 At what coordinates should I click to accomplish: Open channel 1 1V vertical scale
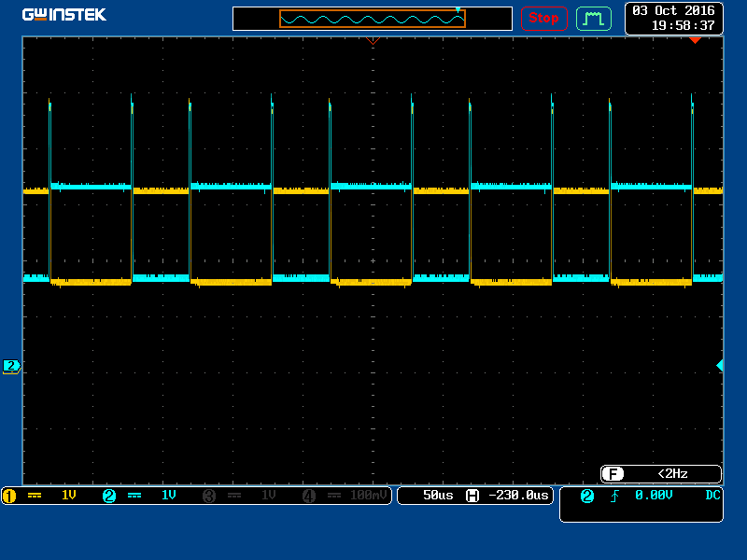point(69,496)
